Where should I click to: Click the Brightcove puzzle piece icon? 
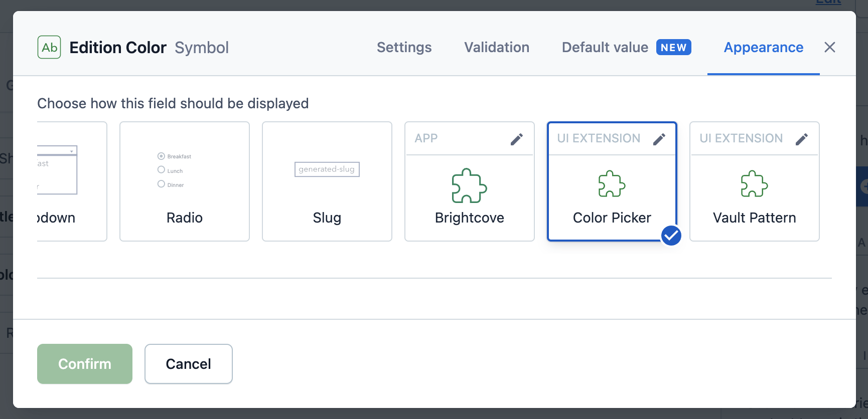point(469,186)
